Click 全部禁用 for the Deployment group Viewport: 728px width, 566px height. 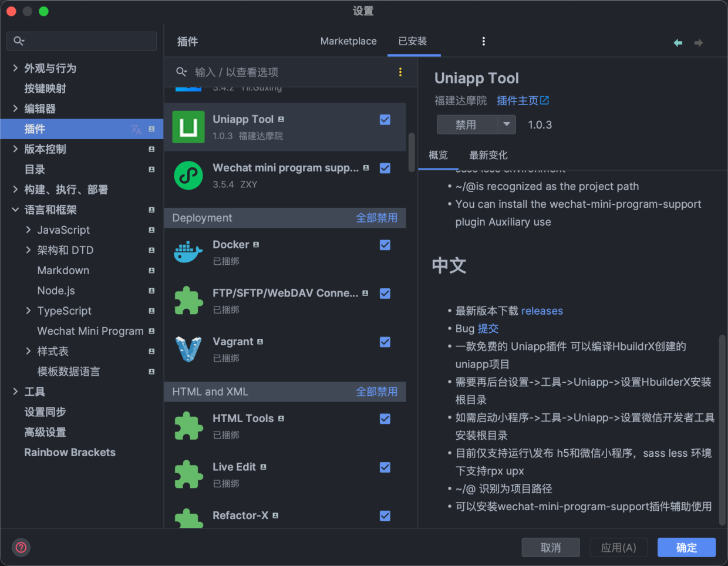[x=377, y=218]
